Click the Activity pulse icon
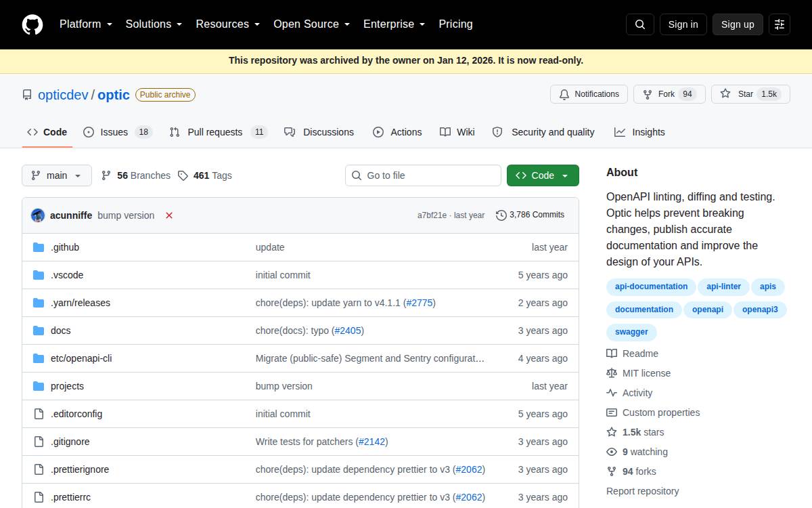Screen dimensions: 812x508 612,393
